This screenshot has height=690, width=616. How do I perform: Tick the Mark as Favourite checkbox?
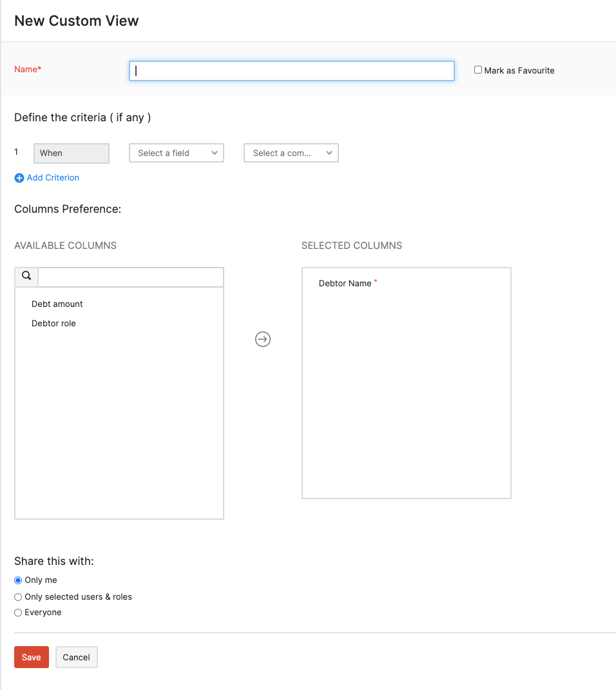click(x=478, y=70)
